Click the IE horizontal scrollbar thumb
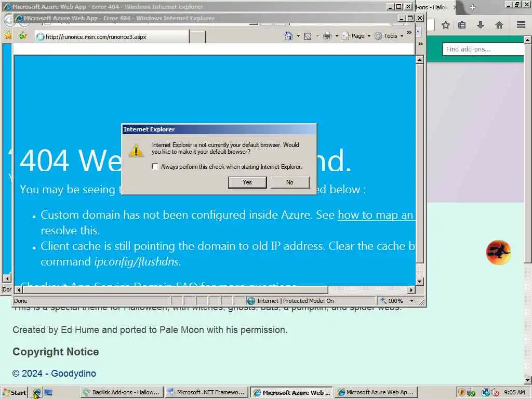 coord(175,290)
